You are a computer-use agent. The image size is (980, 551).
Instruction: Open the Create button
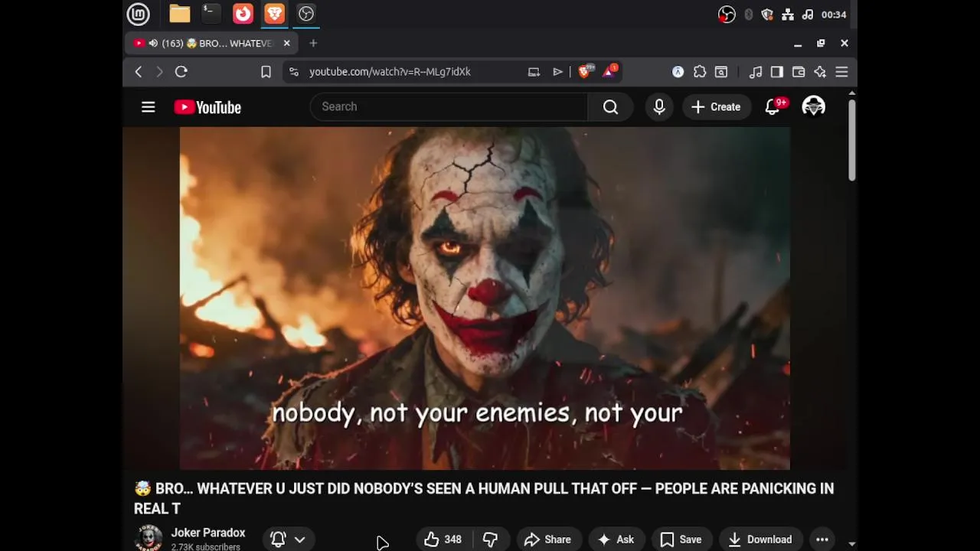coord(717,107)
